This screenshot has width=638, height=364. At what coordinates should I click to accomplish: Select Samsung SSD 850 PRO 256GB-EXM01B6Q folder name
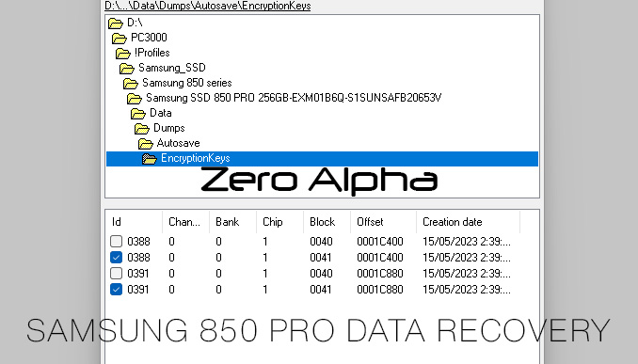click(294, 98)
